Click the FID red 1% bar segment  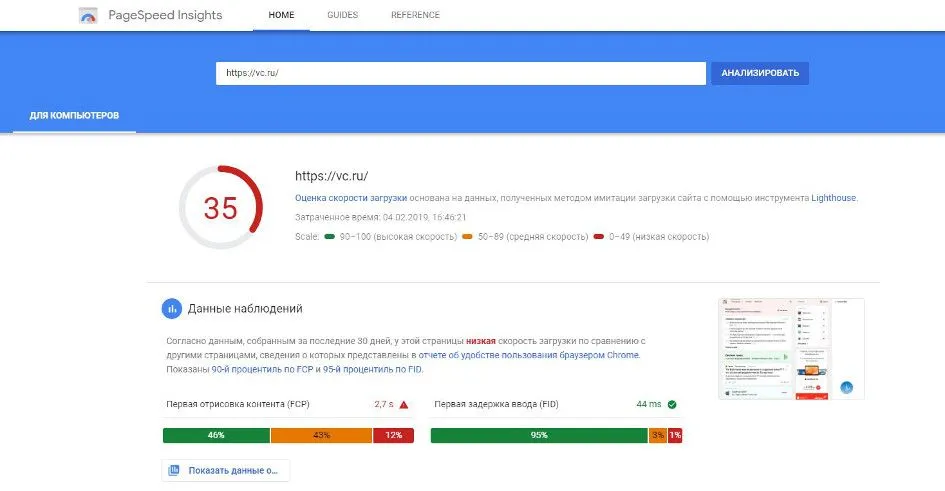[675, 435]
